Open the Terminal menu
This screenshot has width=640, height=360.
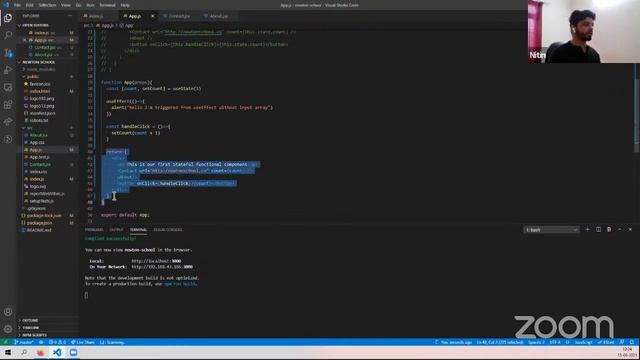click(107, 5)
